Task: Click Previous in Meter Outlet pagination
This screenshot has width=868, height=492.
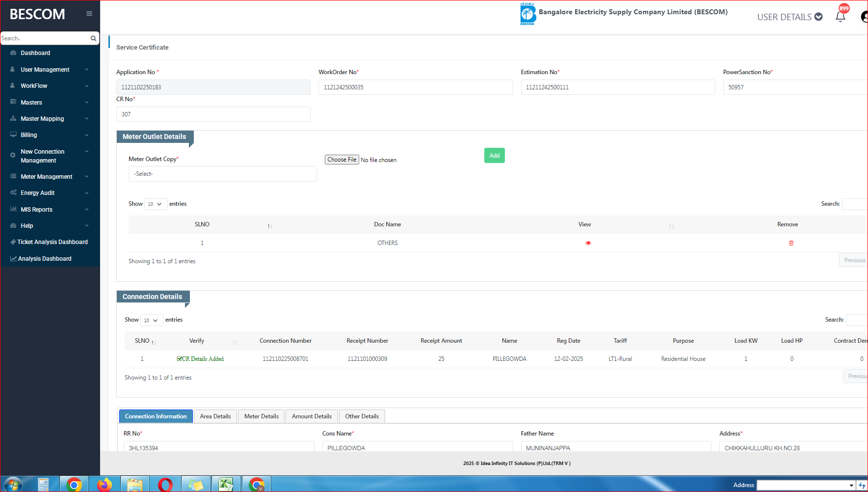Action: coord(854,260)
